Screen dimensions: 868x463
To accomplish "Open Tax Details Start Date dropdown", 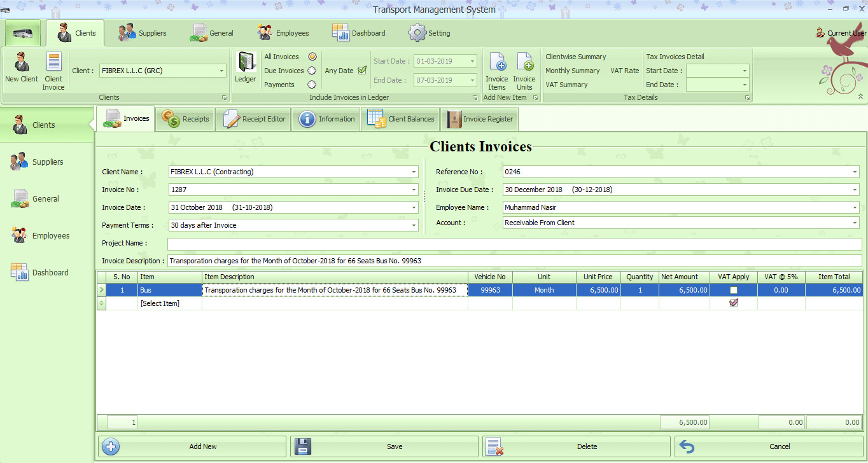I will (745, 71).
